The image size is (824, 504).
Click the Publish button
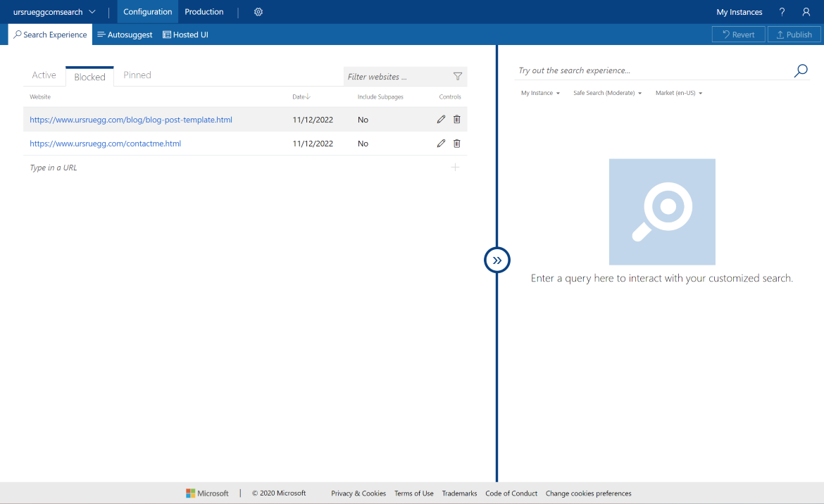point(794,34)
